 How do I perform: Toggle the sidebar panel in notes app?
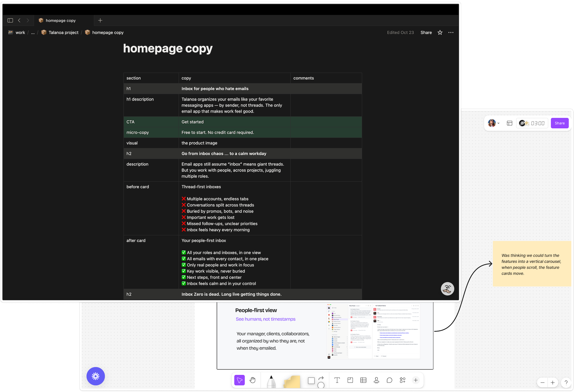click(10, 20)
